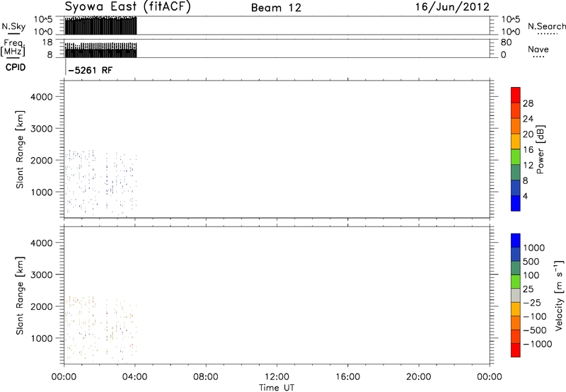Select the 'CPID' row label
The width and height of the screenshot is (566, 392).
(x=16, y=67)
